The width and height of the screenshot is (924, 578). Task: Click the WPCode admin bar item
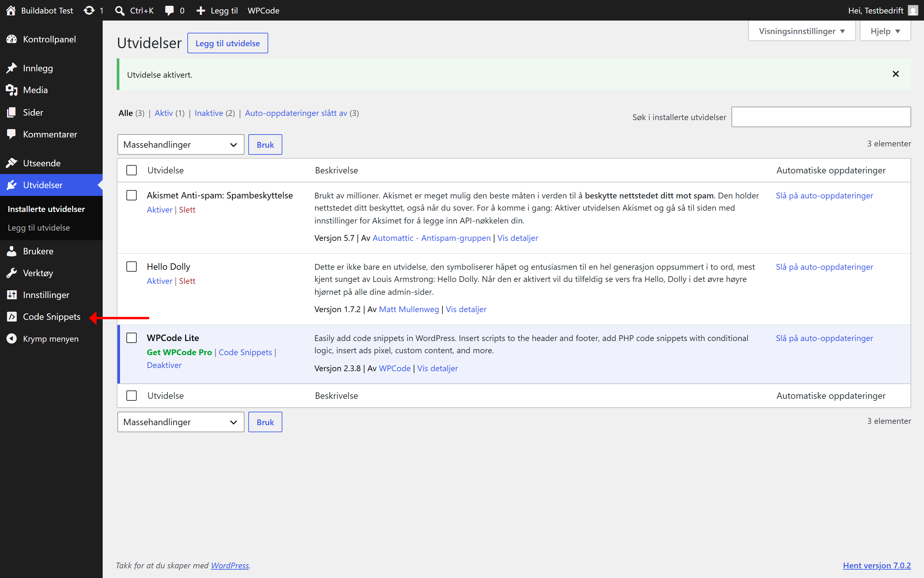[263, 10]
